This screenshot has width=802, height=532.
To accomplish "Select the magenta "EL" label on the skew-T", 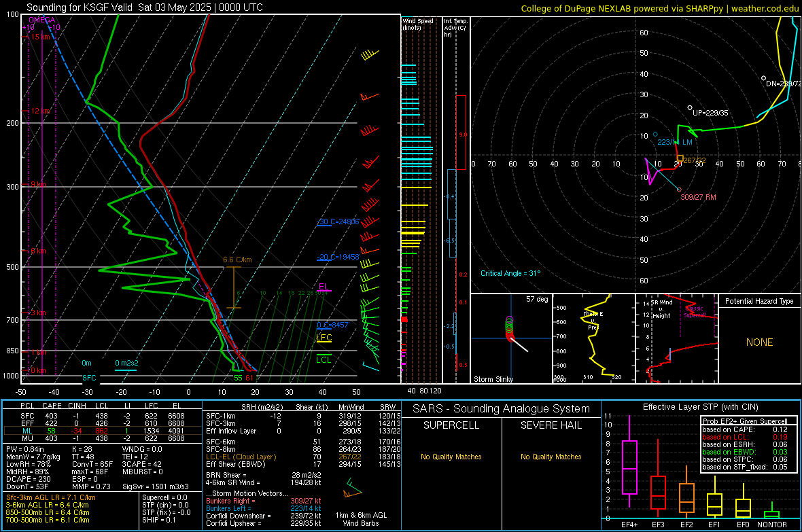I will [x=324, y=287].
